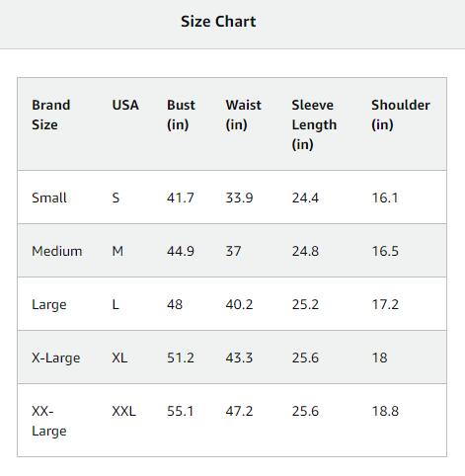Select shoulder value 18 for X-Large
The height and width of the screenshot is (476, 465).
(x=379, y=357)
